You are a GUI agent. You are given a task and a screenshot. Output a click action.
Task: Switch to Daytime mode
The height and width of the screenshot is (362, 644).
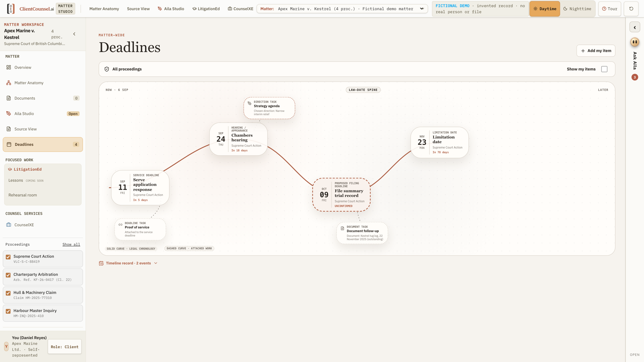point(544,9)
